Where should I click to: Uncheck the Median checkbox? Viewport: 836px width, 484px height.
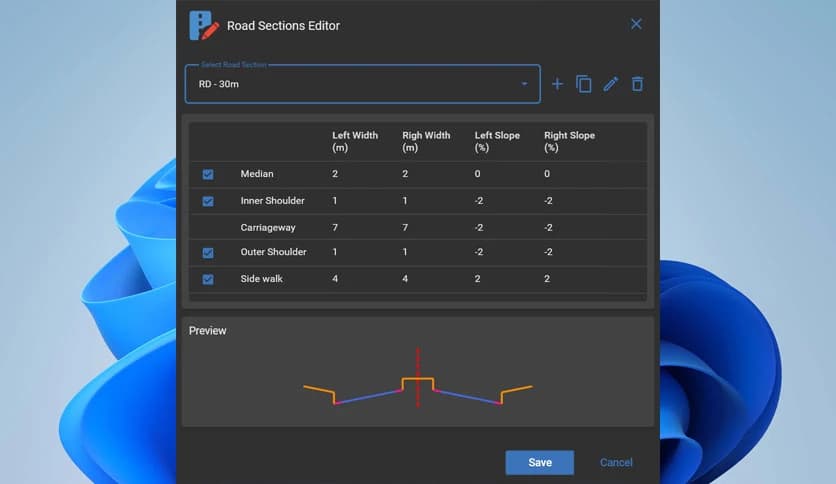tap(208, 174)
